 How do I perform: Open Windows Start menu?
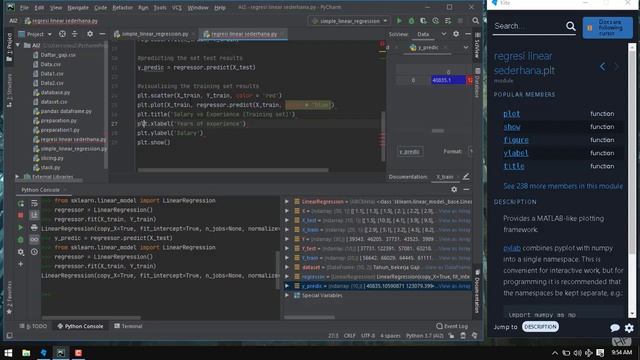(x=8, y=353)
